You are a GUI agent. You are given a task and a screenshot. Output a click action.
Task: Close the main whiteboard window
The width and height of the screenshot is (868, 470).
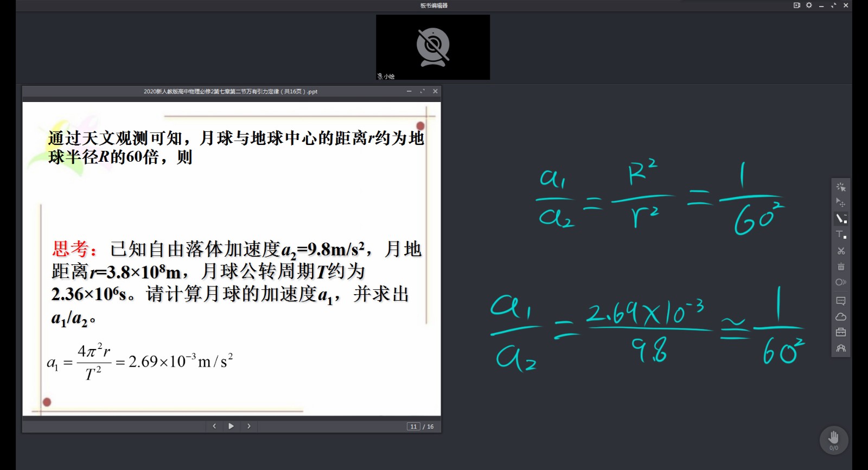click(x=846, y=5)
